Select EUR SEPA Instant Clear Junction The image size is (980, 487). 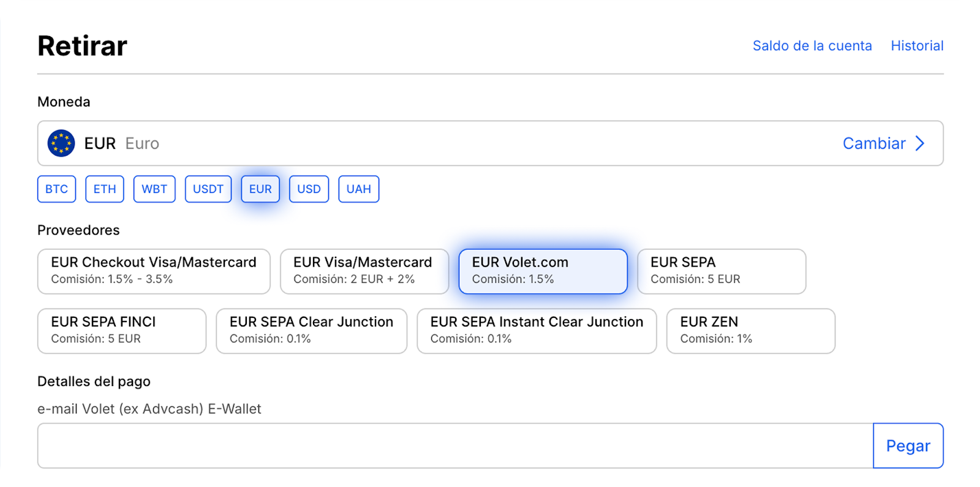[x=537, y=331]
